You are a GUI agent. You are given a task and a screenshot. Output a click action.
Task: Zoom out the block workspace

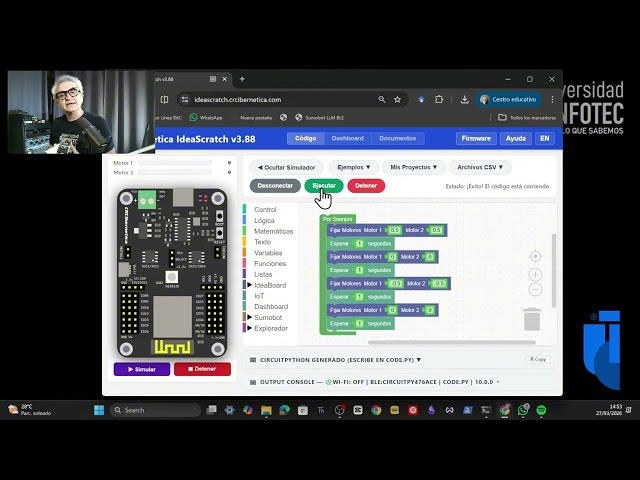535,289
